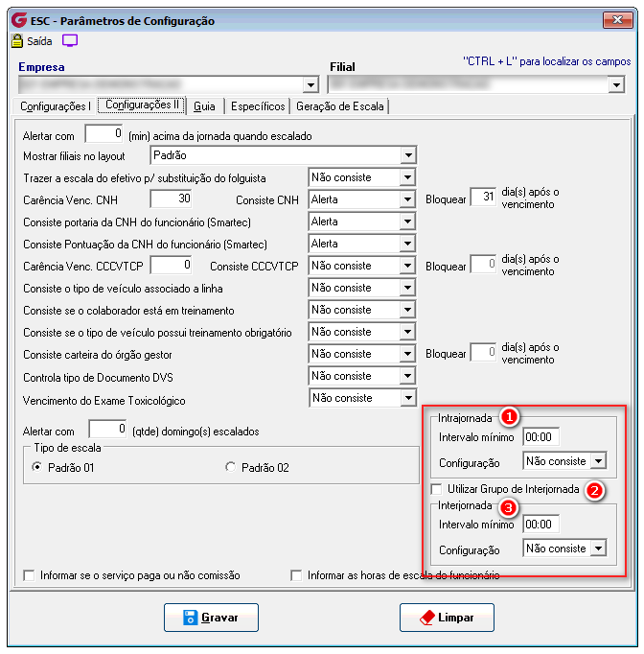Screen dimensions: 644x654
Task: Click the jornada minutes alert input field
Action: [103, 134]
